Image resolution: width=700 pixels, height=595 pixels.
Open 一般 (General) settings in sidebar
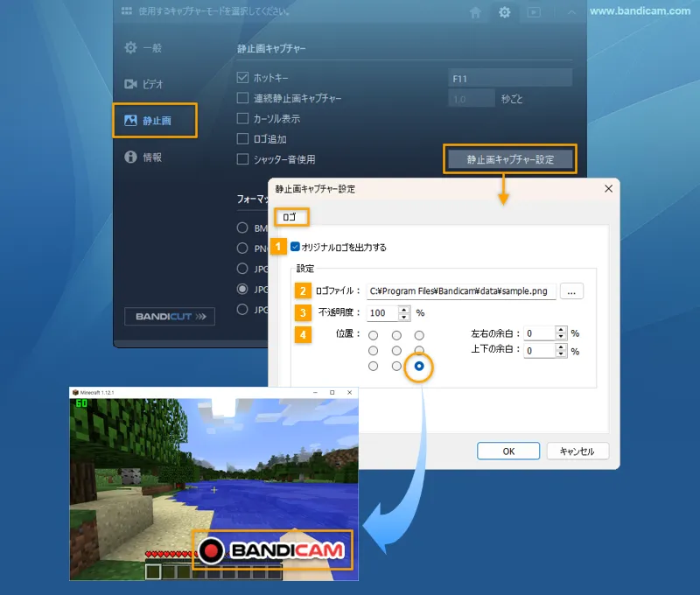pos(143,48)
